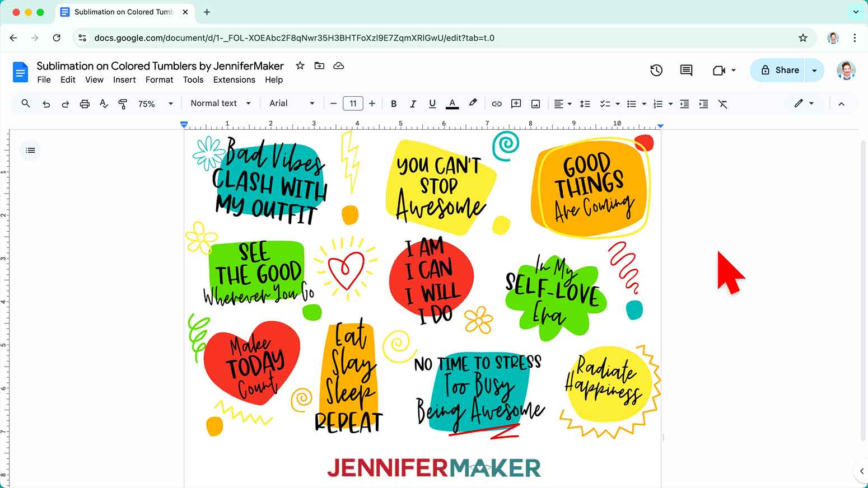This screenshot has height=488, width=868.
Task: Open the View menu
Action: click(94, 79)
